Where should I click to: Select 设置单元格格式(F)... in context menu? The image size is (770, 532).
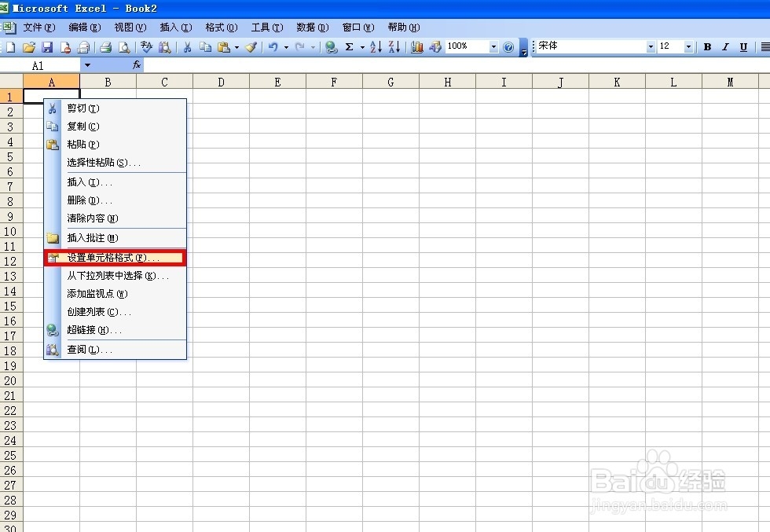[115, 258]
